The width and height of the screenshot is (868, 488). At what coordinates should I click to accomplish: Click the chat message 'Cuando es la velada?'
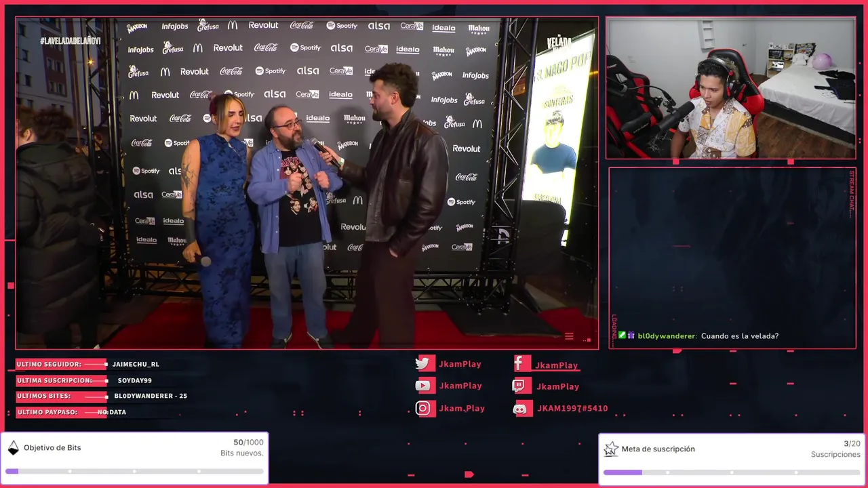point(740,336)
